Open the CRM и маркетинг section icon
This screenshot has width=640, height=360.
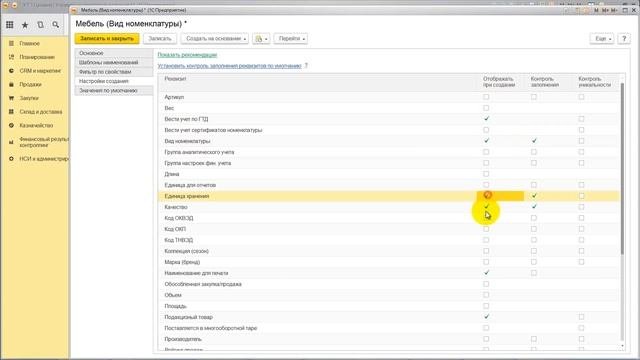pos(11,71)
